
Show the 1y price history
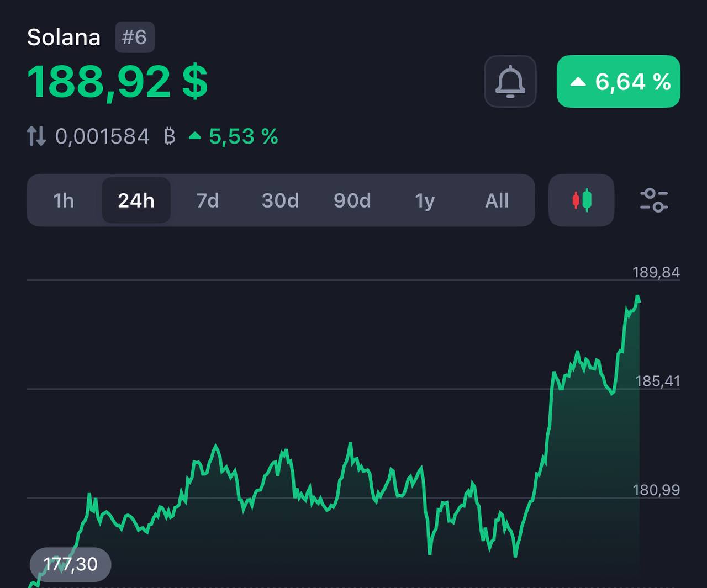point(425,200)
